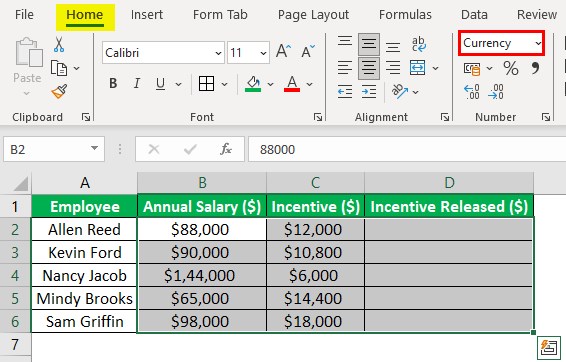Click Increase Decimal icon
The image size is (566, 362).
(x=472, y=92)
